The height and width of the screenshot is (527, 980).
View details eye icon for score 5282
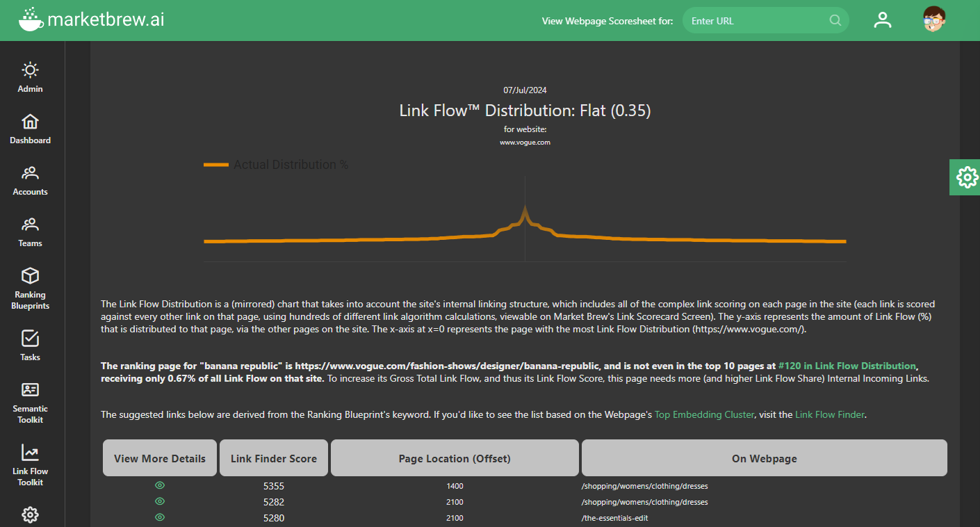[x=160, y=501]
